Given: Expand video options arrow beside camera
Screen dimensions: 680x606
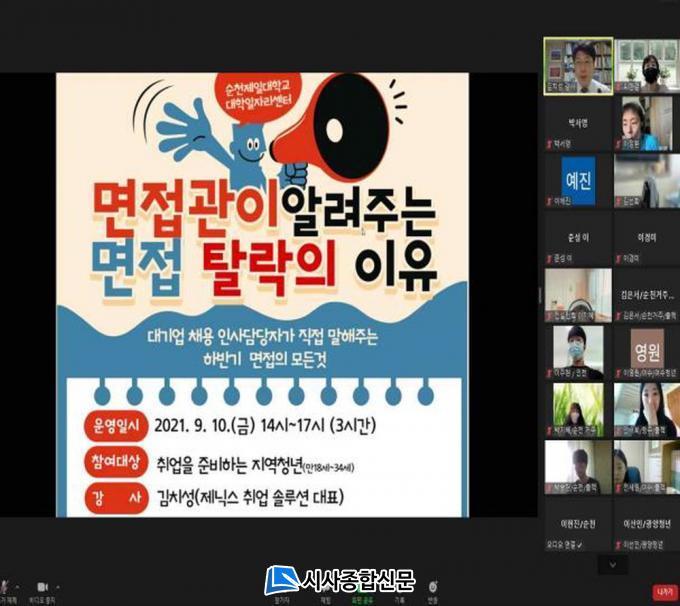Looking at the screenshot, I should tap(57, 584).
